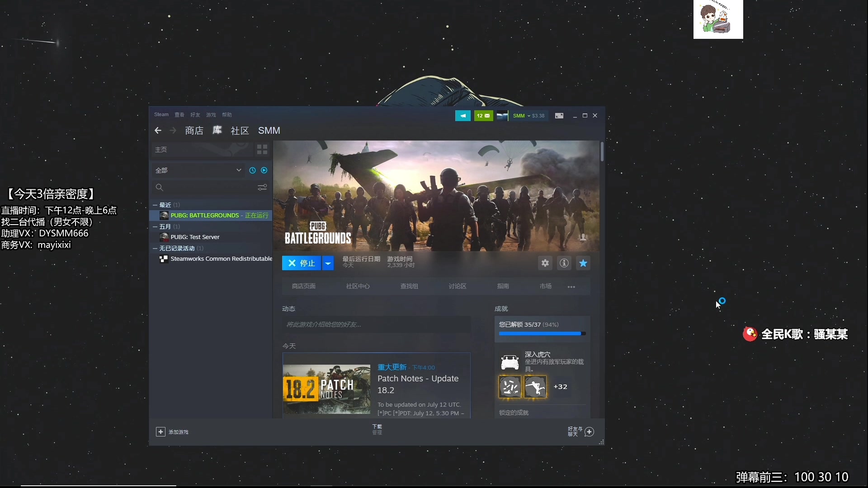Click the add game plus icon
This screenshot has height=488, width=868.
coord(160,432)
